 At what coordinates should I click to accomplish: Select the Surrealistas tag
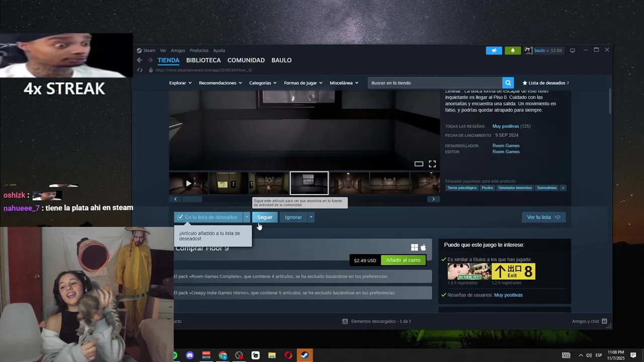[x=547, y=188]
